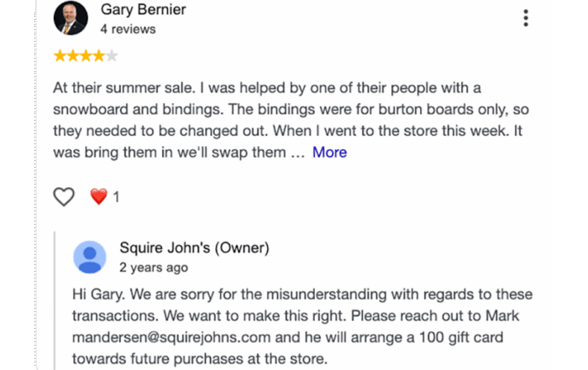The image size is (588, 370).
Task: Click the gray unfilled fifth star
Action: [112, 56]
